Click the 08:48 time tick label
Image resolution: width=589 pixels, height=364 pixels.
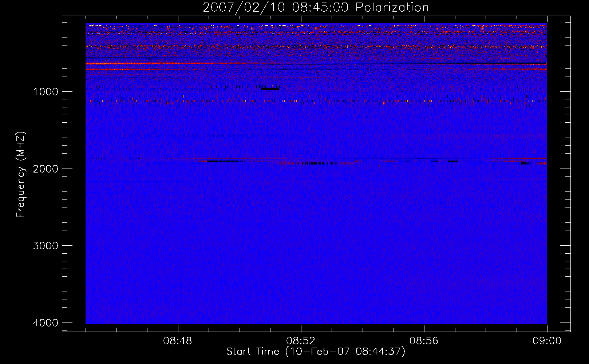178,341
